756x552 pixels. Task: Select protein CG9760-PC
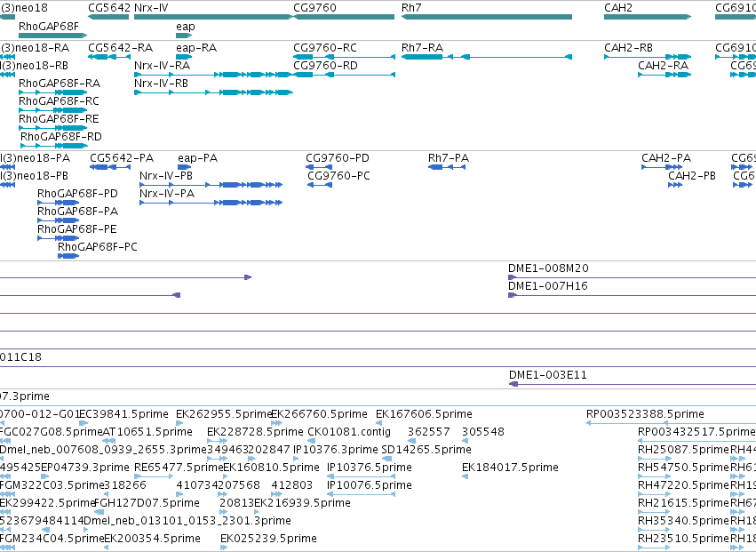[x=320, y=185]
